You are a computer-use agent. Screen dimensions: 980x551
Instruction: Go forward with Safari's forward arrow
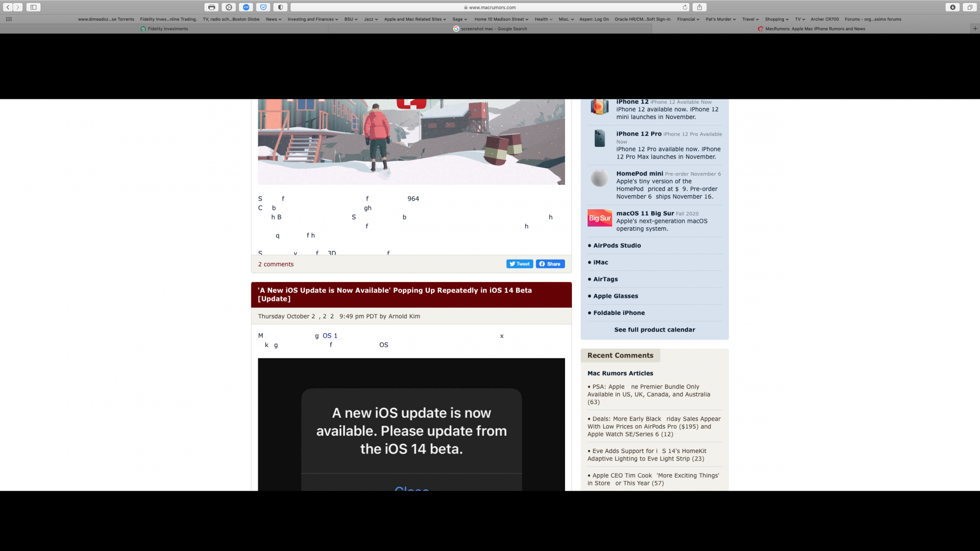18,7
